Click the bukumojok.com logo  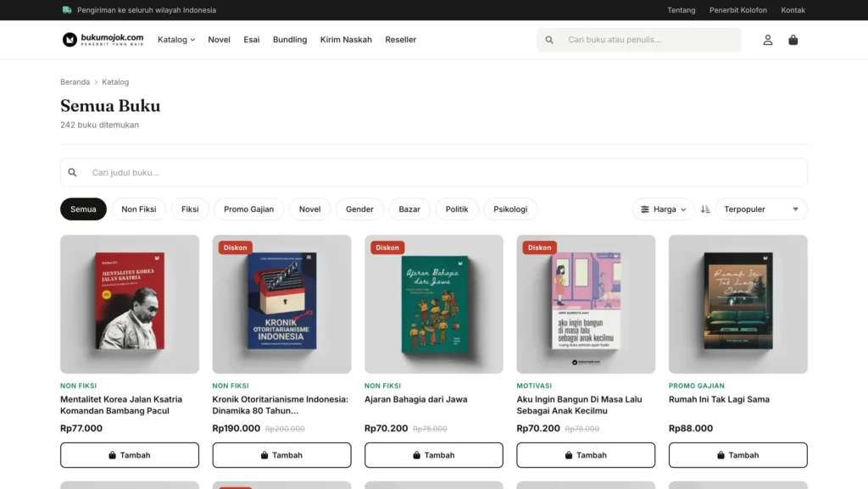click(103, 40)
